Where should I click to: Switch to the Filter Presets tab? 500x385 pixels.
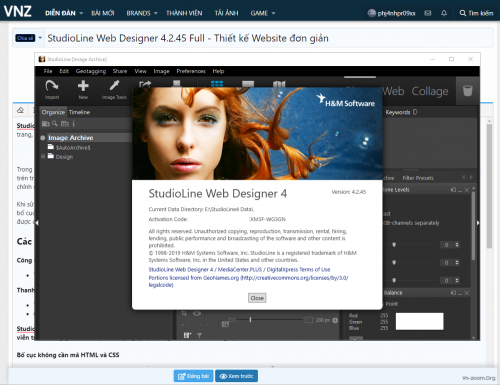tap(418, 178)
